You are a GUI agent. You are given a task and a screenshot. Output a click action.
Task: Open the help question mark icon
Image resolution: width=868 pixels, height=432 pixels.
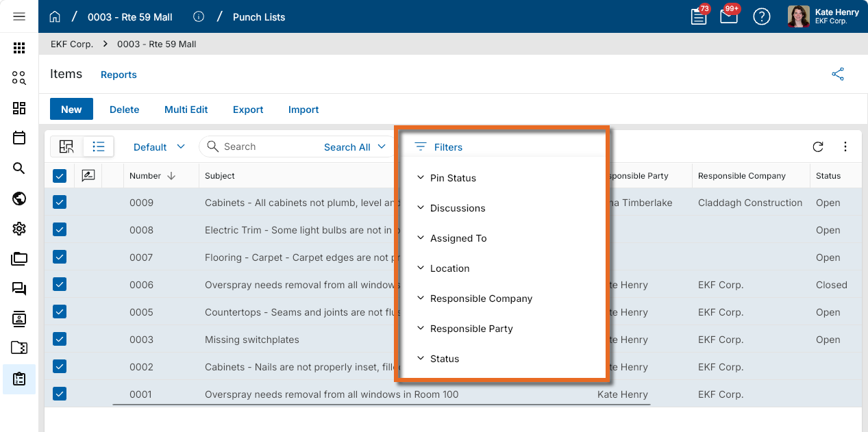(x=762, y=16)
